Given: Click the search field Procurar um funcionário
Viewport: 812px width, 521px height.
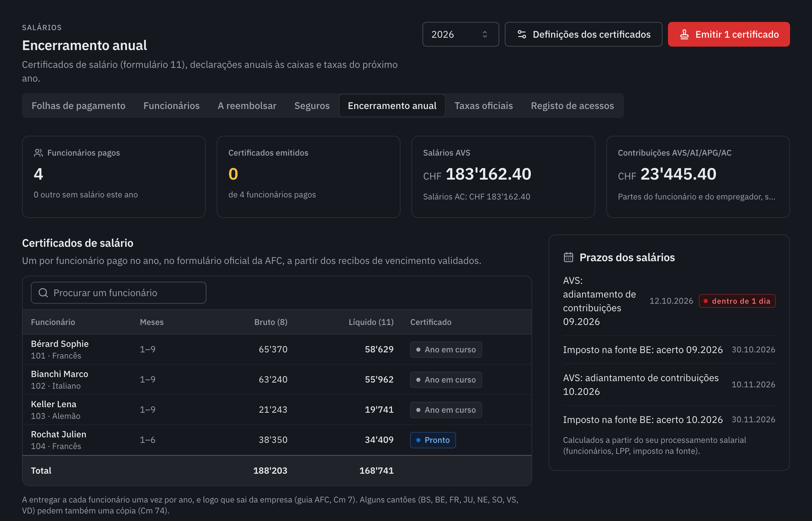Looking at the screenshot, I should [119, 293].
